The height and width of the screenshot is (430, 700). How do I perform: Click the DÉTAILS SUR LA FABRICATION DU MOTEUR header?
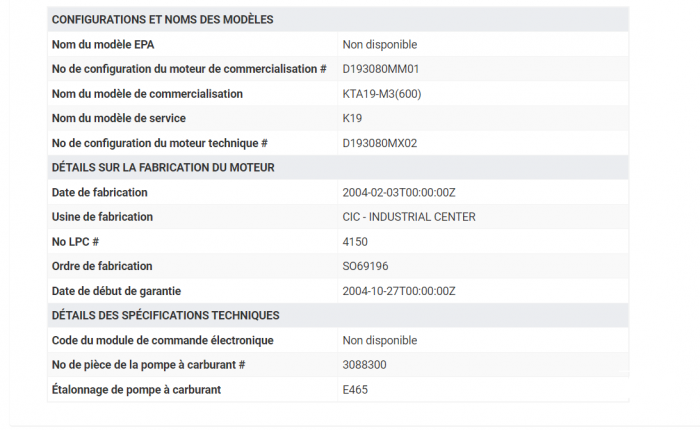click(x=163, y=167)
